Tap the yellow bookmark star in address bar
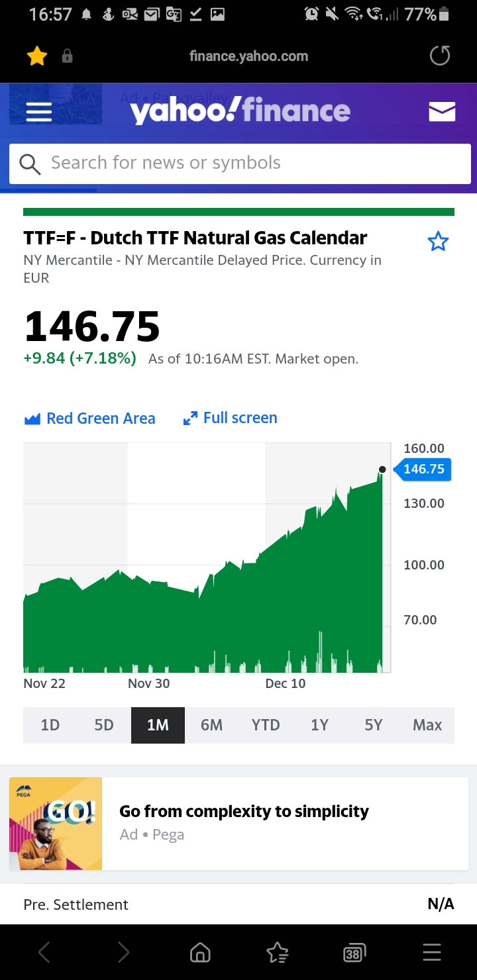The image size is (477, 980). [x=37, y=57]
